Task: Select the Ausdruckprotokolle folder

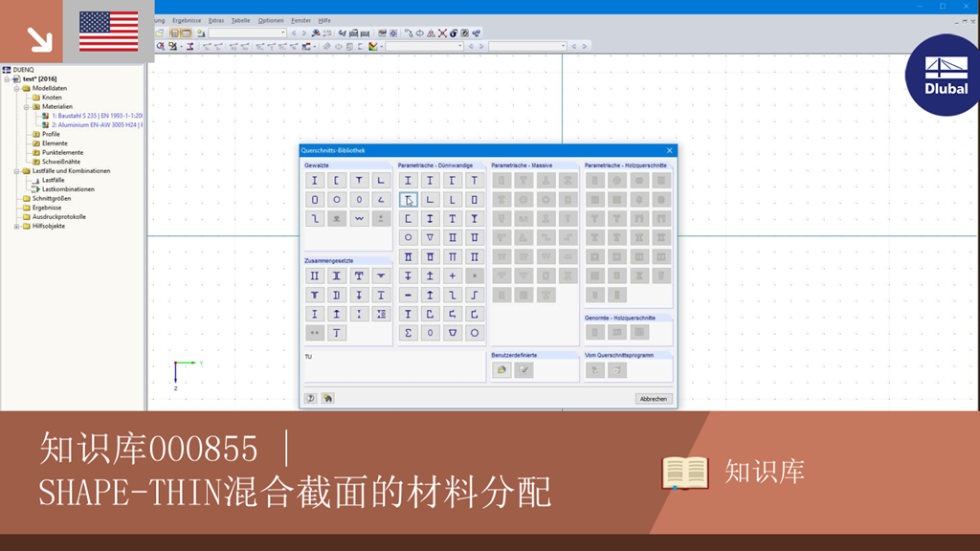Action: [x=59, y=217]
